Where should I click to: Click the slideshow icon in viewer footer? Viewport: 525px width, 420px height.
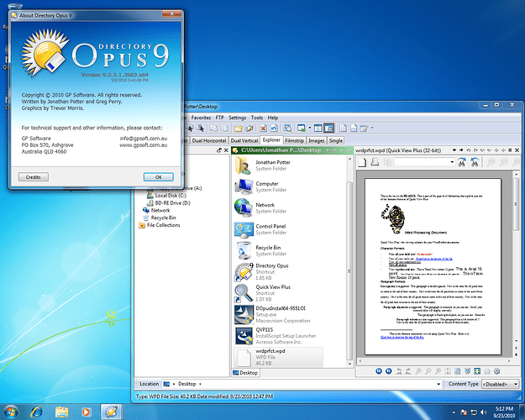click(467, 370)
